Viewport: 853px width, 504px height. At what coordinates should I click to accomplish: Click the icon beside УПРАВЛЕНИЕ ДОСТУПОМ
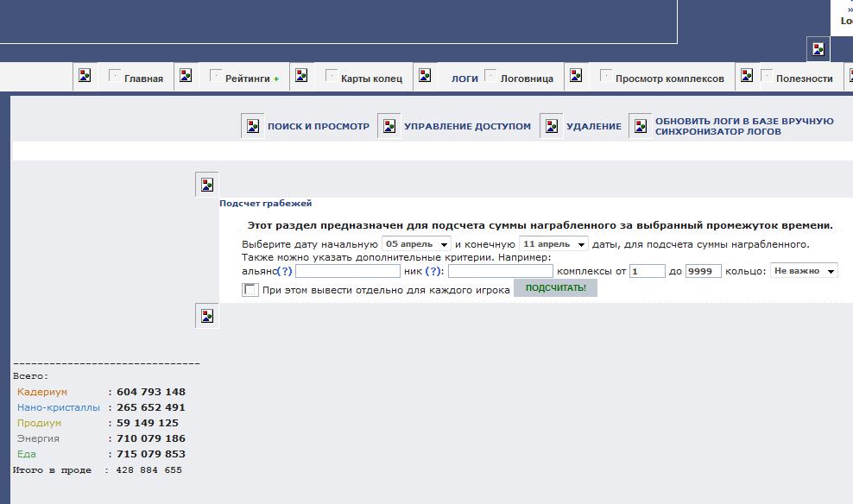click(389, 126)
